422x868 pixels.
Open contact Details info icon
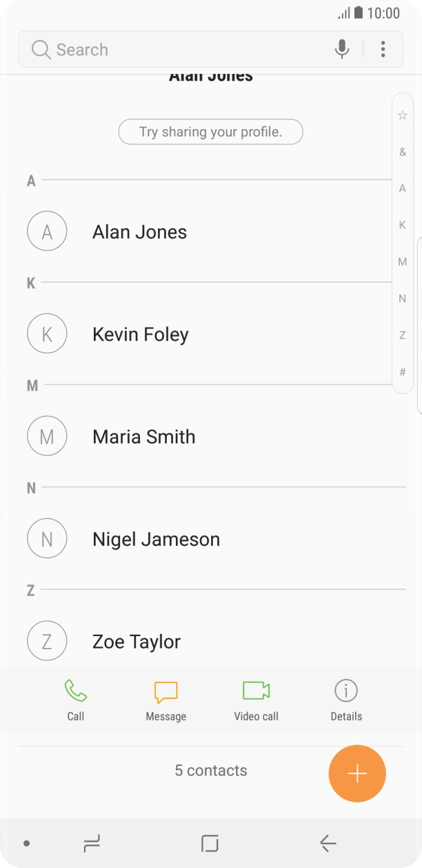pos(345,691)
